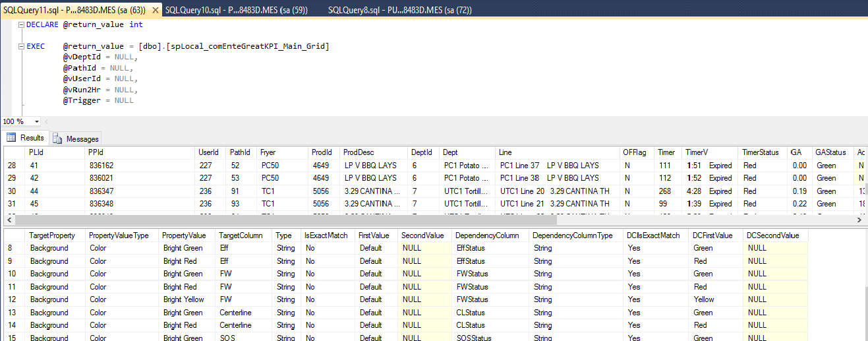Click DCFirstValue Yellow cell

[x=716, y=299]
